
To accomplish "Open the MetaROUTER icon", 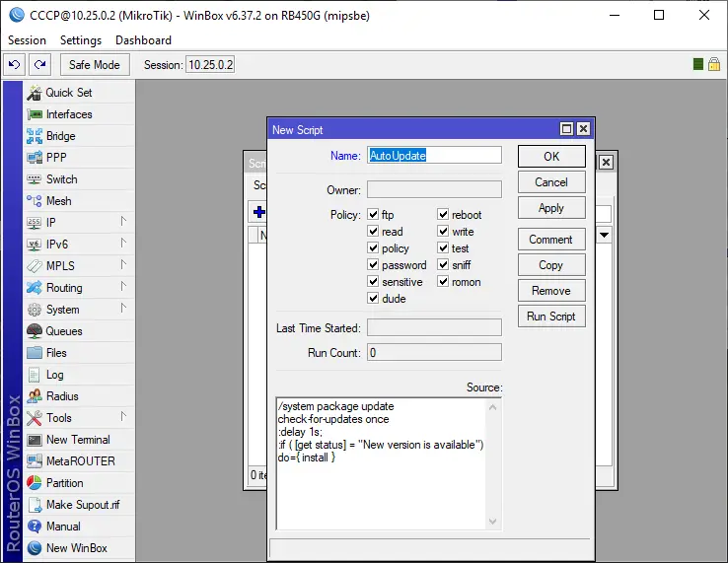I will [x=35, y=461].
